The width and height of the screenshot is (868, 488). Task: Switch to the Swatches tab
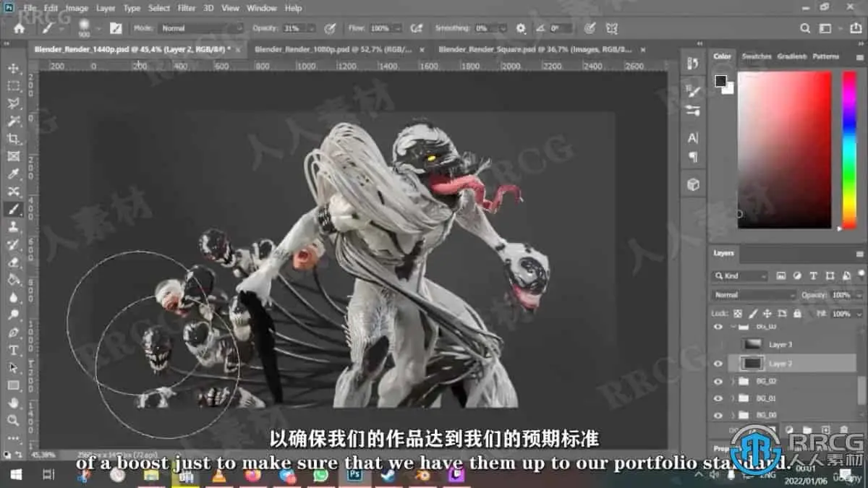tap(756, 56)
